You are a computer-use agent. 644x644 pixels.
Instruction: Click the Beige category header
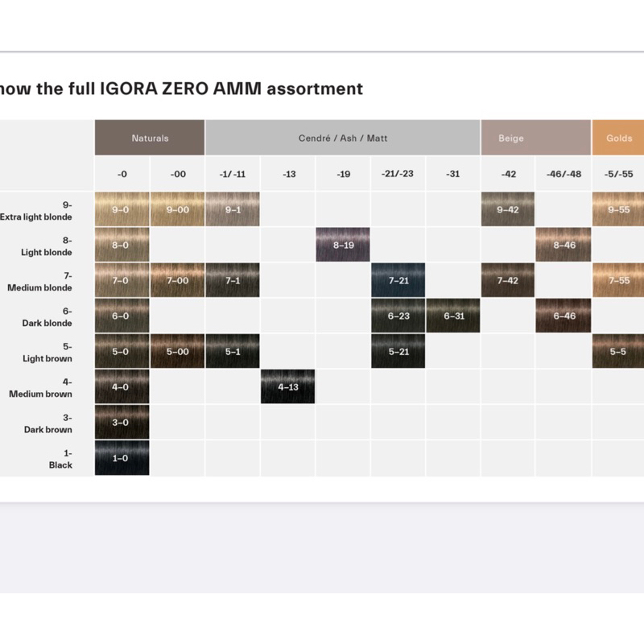(x=535, y=138)
